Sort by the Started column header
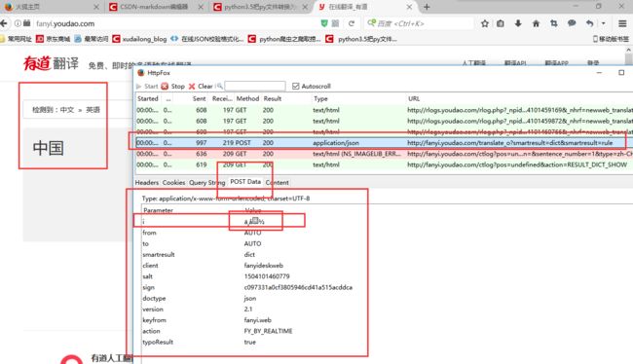The width and height of the screenshot is (633, 364). coord(147,98)
